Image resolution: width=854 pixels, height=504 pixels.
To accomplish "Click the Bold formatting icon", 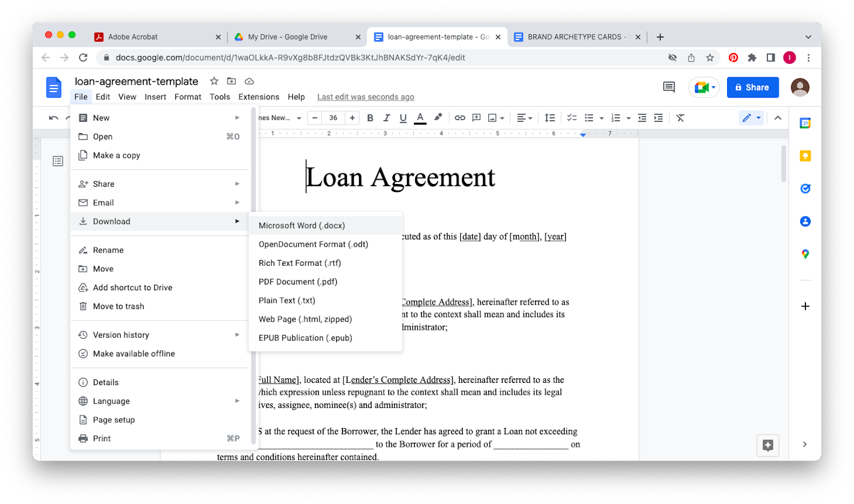I will point(370,118).
